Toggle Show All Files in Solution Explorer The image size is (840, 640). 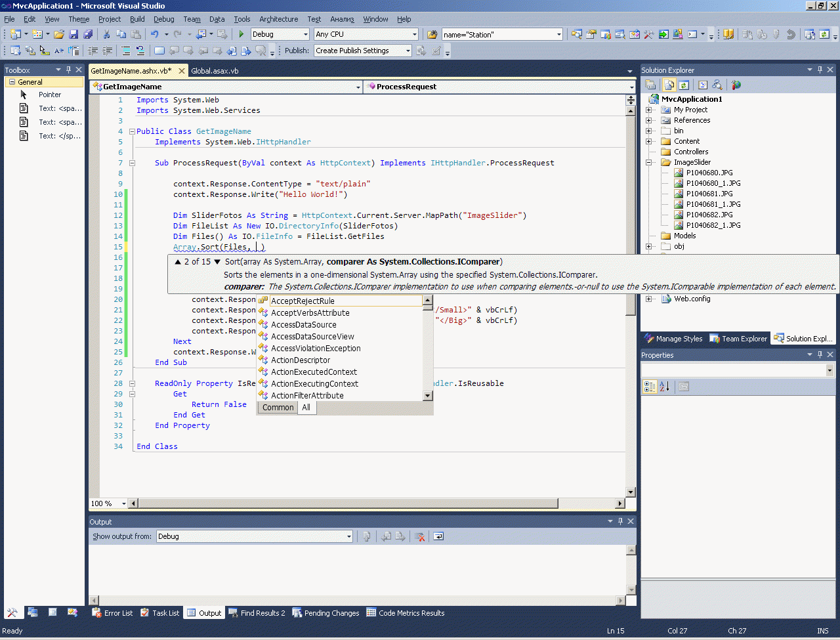[x=669, y=85]
